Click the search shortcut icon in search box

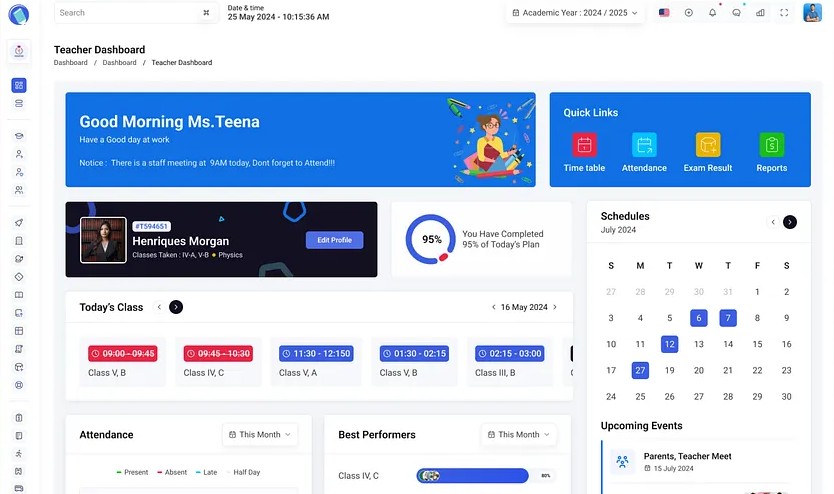pyautogui.click(x=206, y=13)
